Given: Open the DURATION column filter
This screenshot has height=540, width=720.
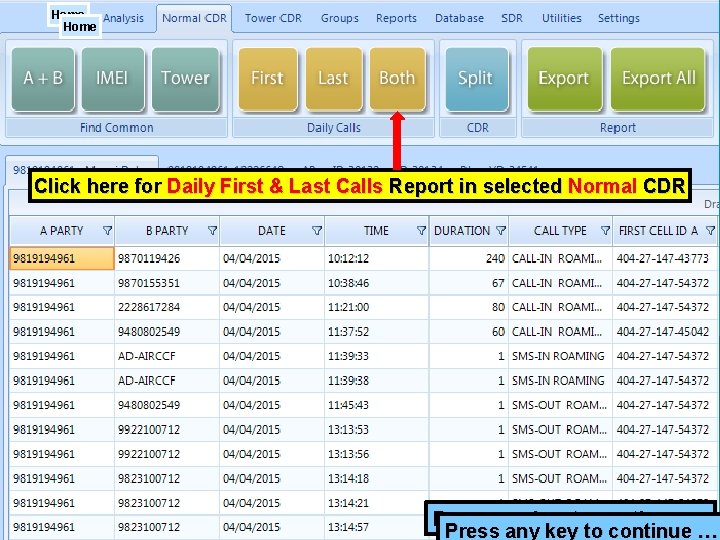Looking at the screenshot, I should (x=501, y=231).
